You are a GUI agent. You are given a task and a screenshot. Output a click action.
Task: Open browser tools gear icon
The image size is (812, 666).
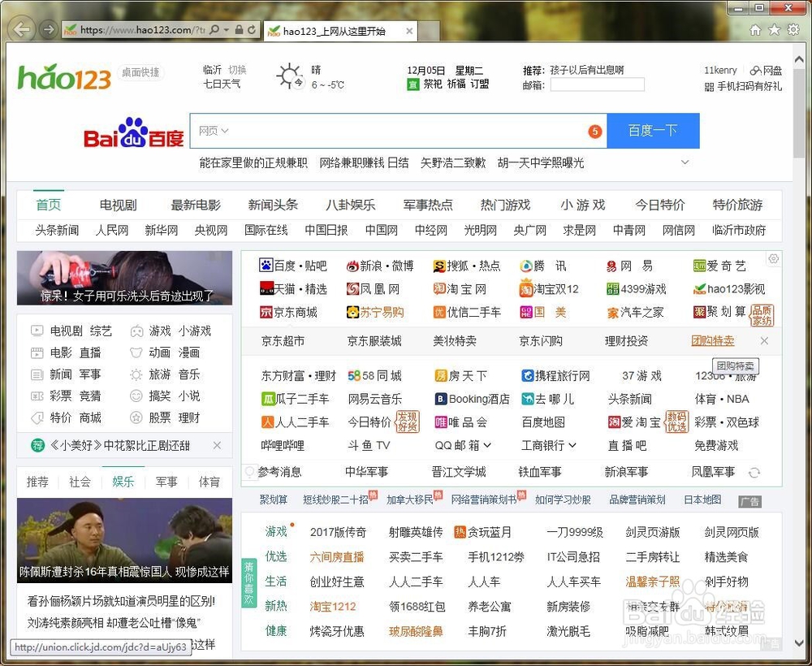point(793,30)
